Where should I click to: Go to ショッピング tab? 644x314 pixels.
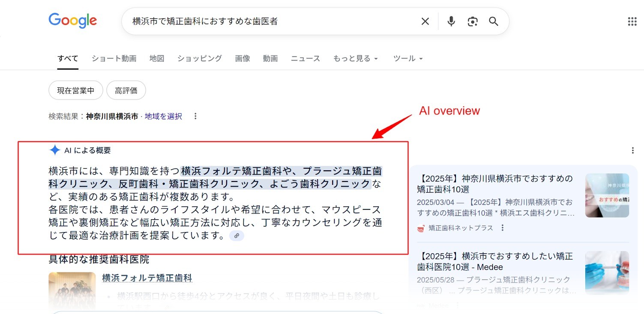click(200, 58)
